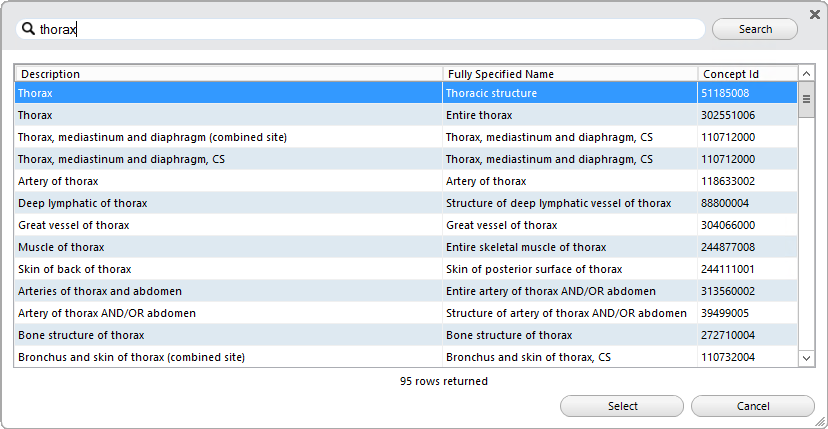Click the scroll down arrow in the results list
Image resolution: width=828 pixels, height=429 pixels.
point(806,358)
